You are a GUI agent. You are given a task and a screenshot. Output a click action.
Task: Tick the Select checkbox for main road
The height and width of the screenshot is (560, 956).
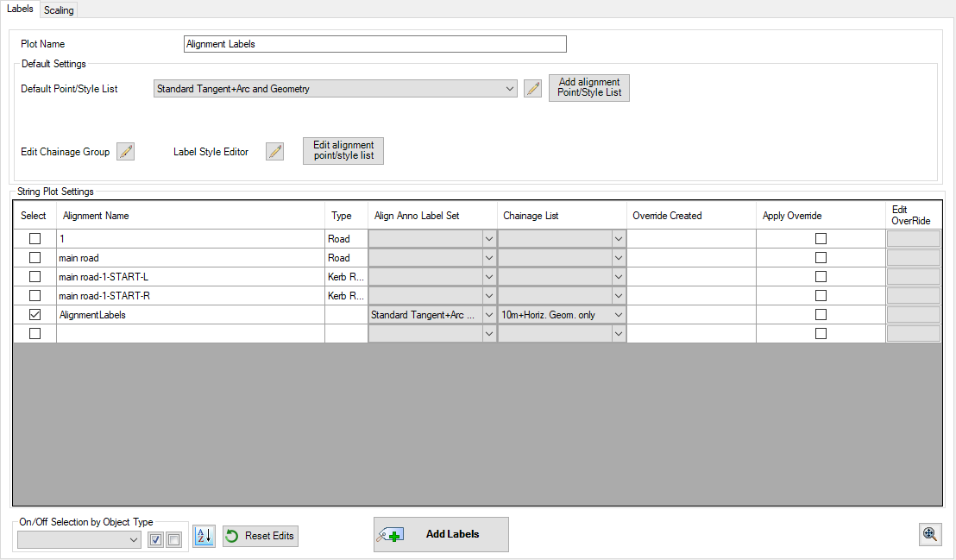click(35, 258)
